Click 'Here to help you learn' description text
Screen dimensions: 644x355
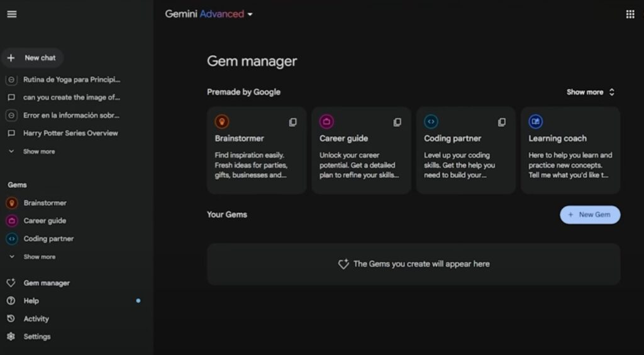coord(570,165)
